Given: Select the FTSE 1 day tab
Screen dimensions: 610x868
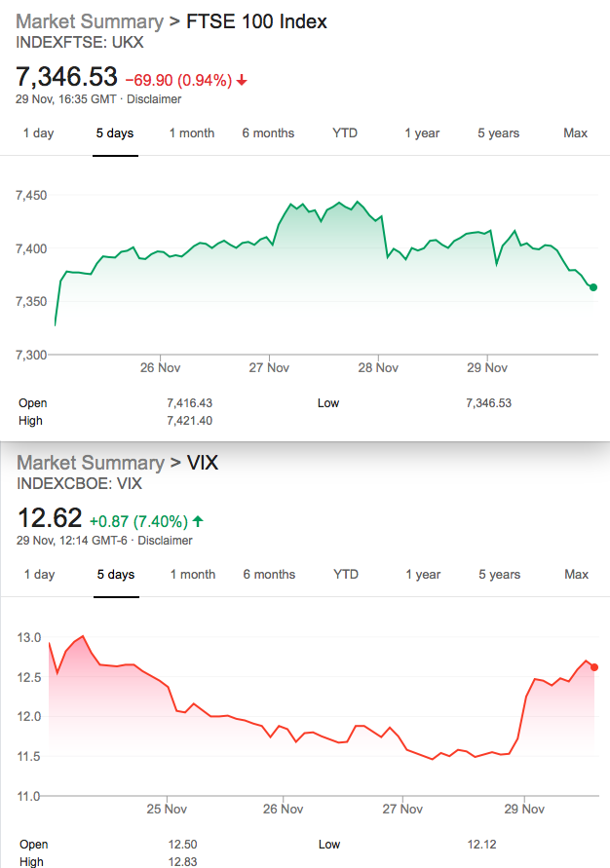Looking at the screenshot, I should click(38, 133).
